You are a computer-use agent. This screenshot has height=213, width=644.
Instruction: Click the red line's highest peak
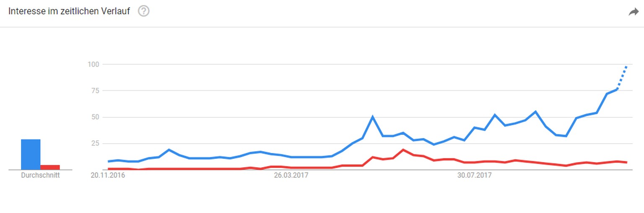click(x=403, y=150)
